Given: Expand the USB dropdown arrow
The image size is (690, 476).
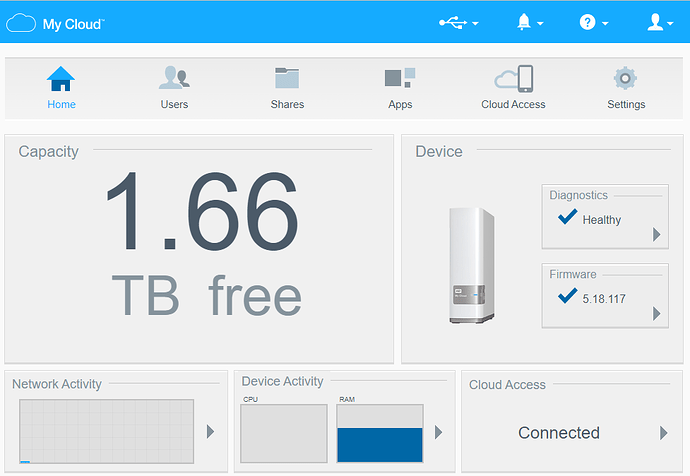Looking at the screenshot, I should (x=475, y=23).
